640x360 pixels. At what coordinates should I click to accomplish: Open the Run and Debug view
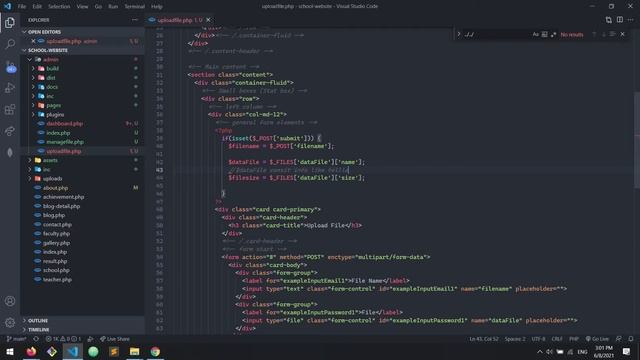(10, 88)
